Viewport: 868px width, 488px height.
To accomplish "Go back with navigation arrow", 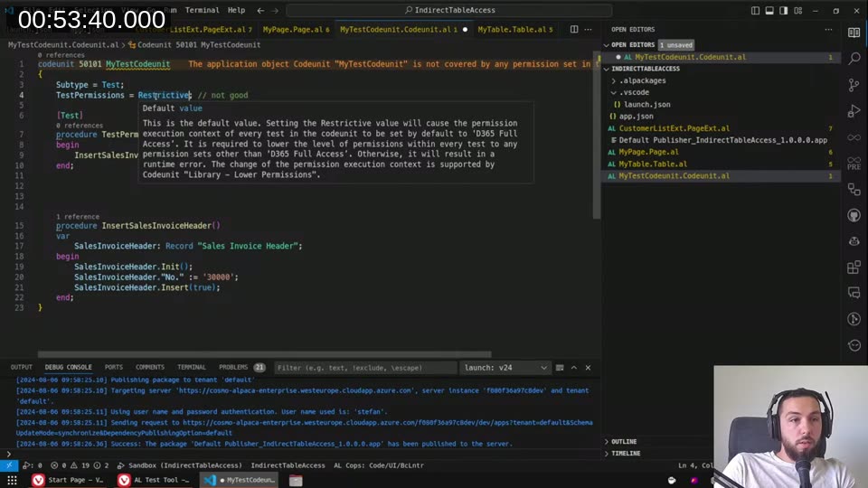I will tap(260, 11).
